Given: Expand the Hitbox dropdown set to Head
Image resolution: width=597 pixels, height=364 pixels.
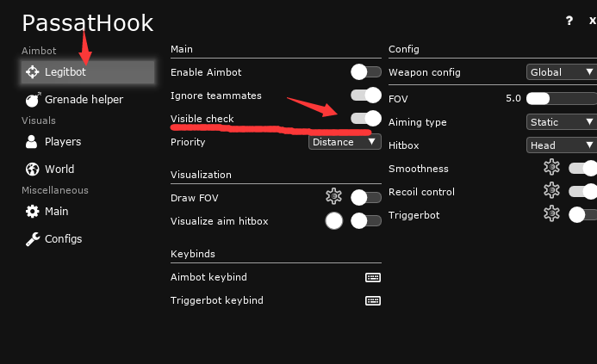Looking at the screenshot, I should coord(561,145).
